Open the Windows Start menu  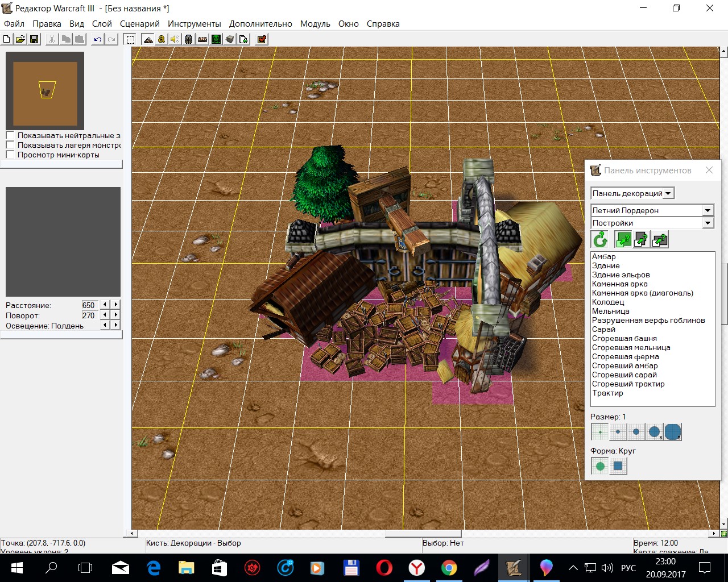(x=16, y=567)
